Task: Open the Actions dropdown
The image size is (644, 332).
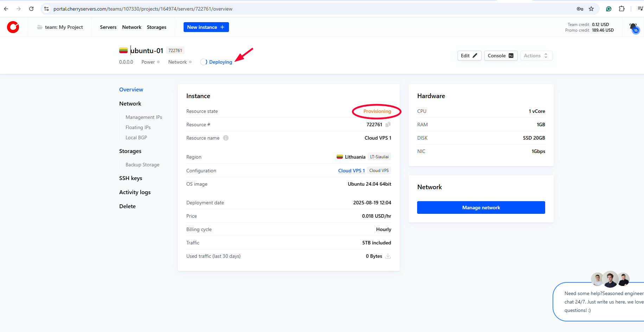Action: click(x=536, y=56)
